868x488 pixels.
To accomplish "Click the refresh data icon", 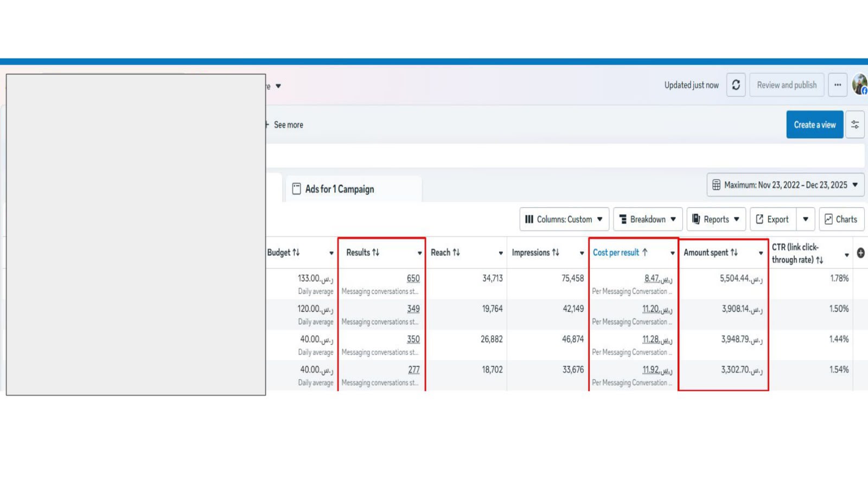I will pos(736,85).
